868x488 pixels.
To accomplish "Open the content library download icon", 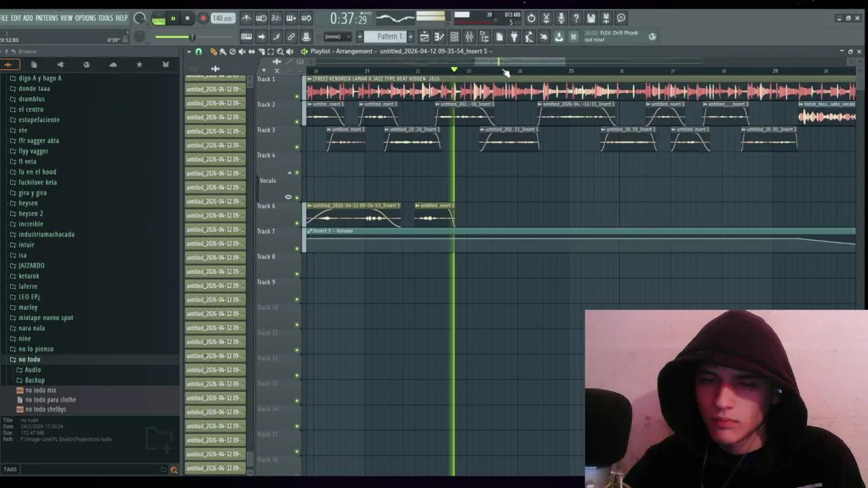I will click(x=559, y=37).
